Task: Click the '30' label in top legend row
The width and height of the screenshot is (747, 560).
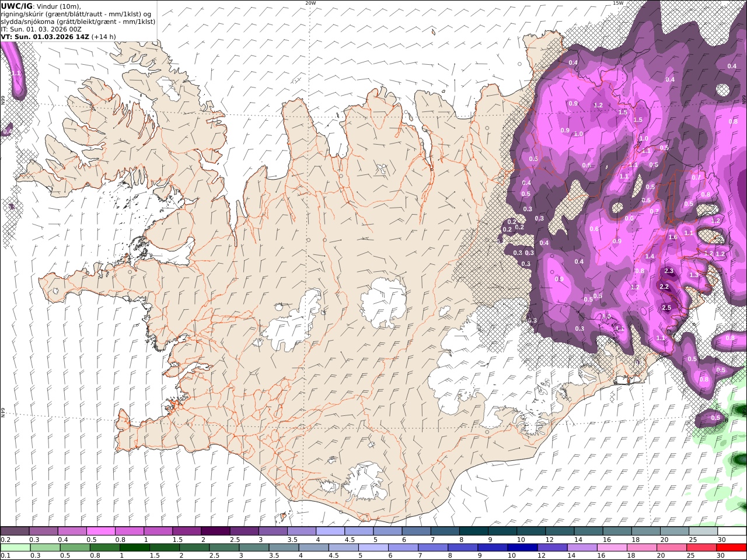Action: (722, 540)
